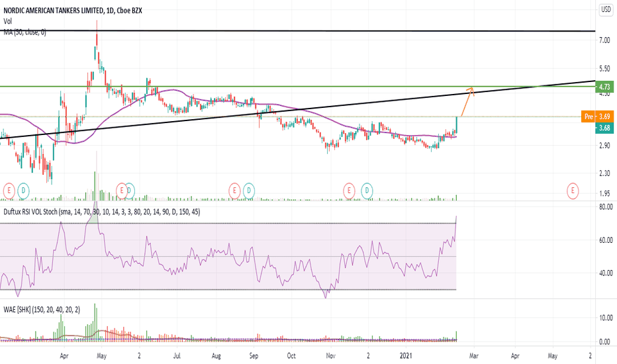Click the earnings E marker near May 2020

pos(122,191)
